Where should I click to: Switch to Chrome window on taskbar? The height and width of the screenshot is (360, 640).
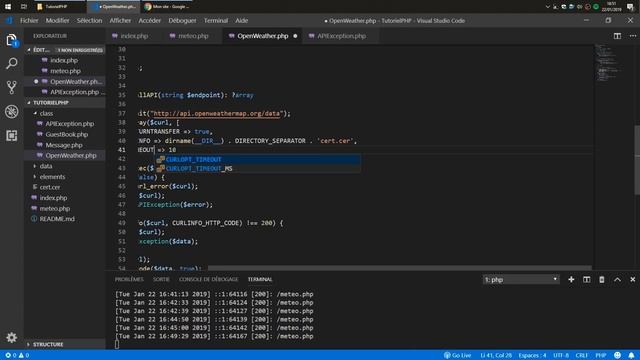(167, 7)
